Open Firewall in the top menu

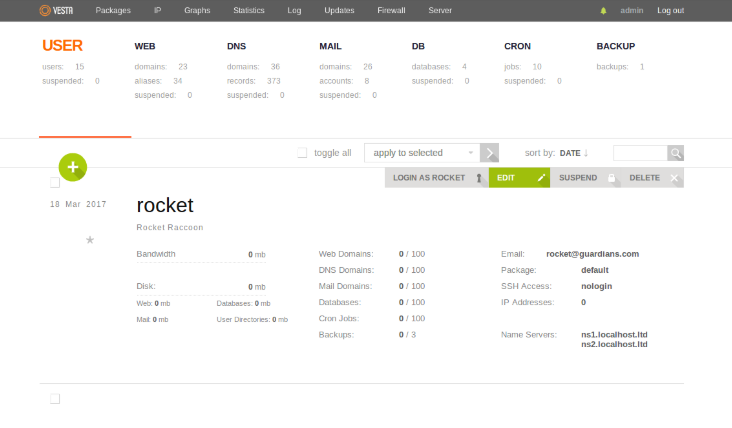[391, 10]
